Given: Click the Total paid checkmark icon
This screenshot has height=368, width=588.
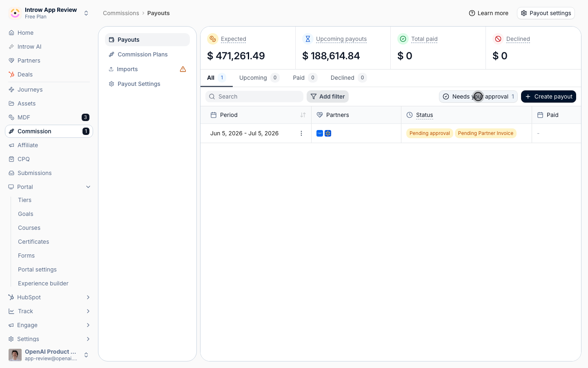Looking at the screenshot, I should click(x=403, y=39).
